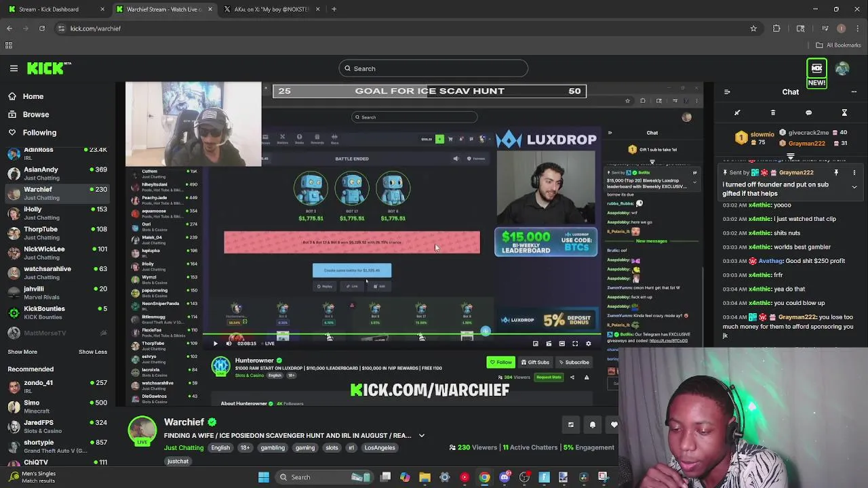868x488 pixels.
Task: Open a new browser tab
Action: tap(334, 9)
